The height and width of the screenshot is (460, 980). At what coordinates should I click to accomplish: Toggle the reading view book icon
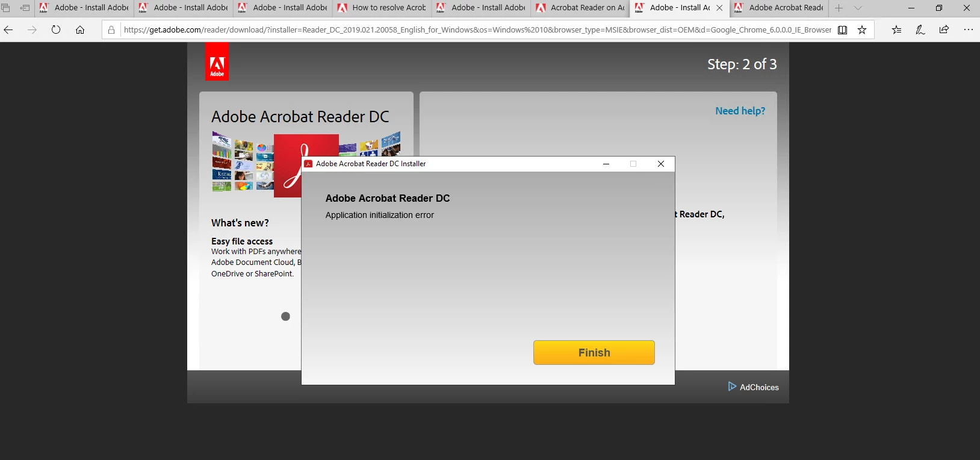843,30
